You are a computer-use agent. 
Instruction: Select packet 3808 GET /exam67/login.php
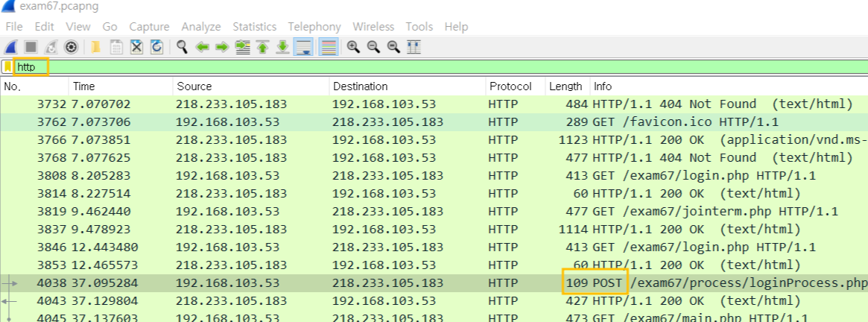(434, 176)
